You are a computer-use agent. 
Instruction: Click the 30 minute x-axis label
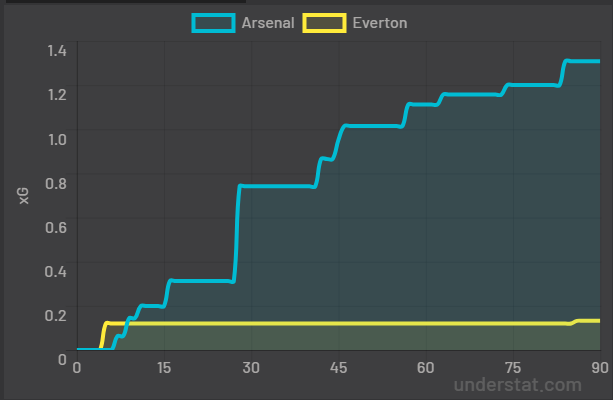pyautogui.click(x=251, y=368)
